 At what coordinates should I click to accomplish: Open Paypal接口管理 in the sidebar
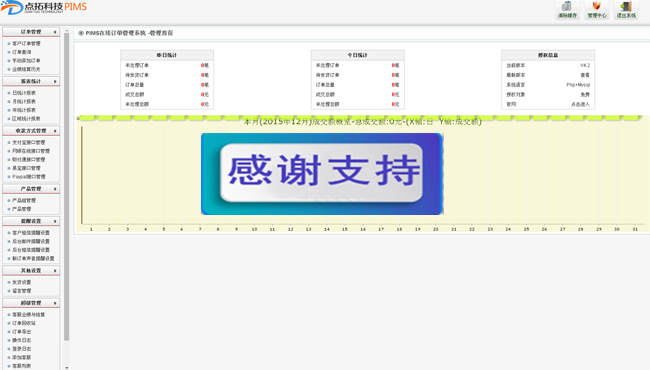[x=29, y=177]
